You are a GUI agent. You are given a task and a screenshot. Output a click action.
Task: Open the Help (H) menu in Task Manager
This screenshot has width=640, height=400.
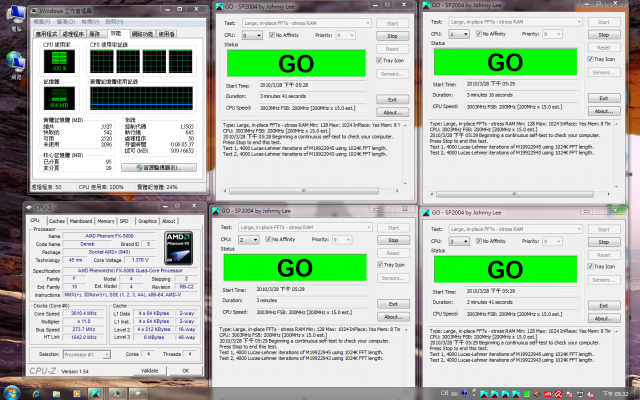point(114,22)
